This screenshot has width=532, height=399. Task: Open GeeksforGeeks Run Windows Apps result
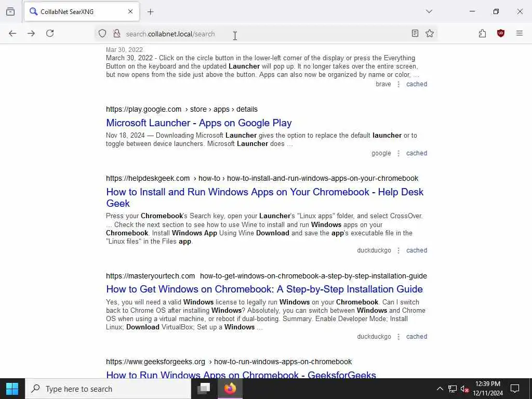241,375
